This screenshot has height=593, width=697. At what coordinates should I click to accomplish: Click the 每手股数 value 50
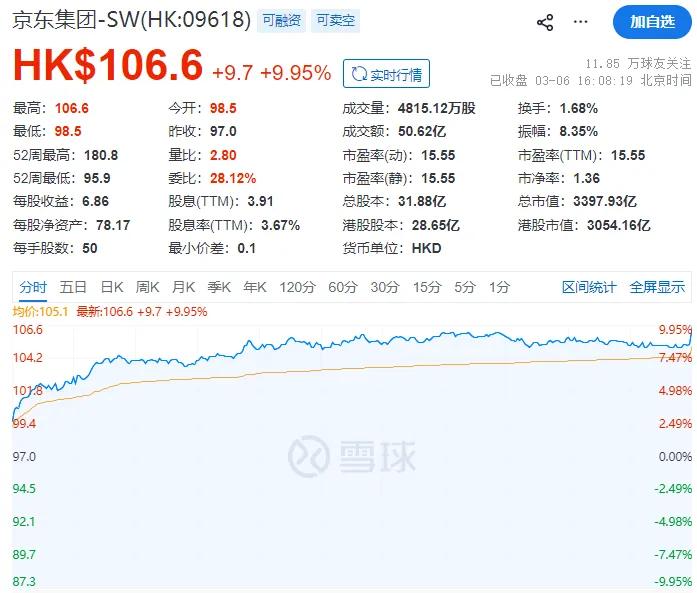(90, 248)
